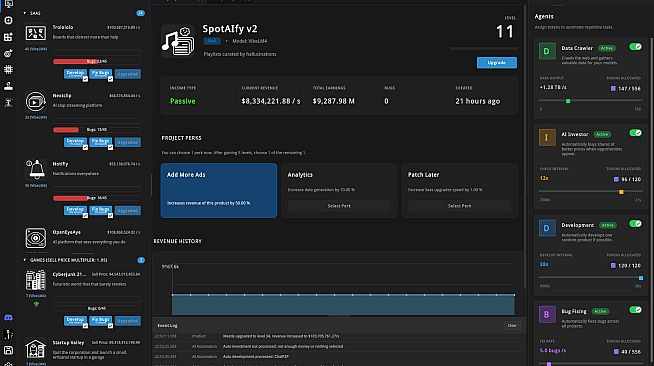
Task: Click Upgraded button for Trolalolo
Action: [x=128, y=74]
